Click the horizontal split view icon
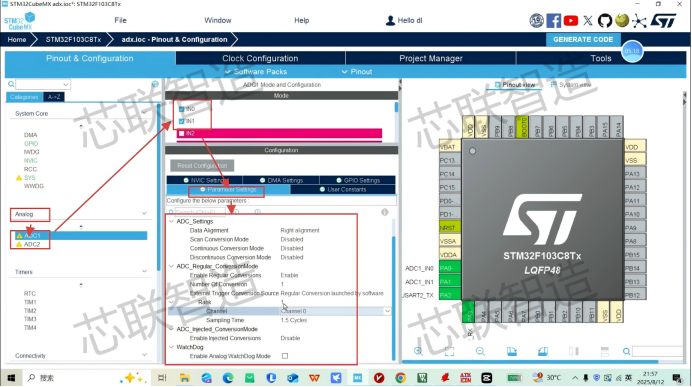Viewport: 692px width, 387px height. [605, 351]
